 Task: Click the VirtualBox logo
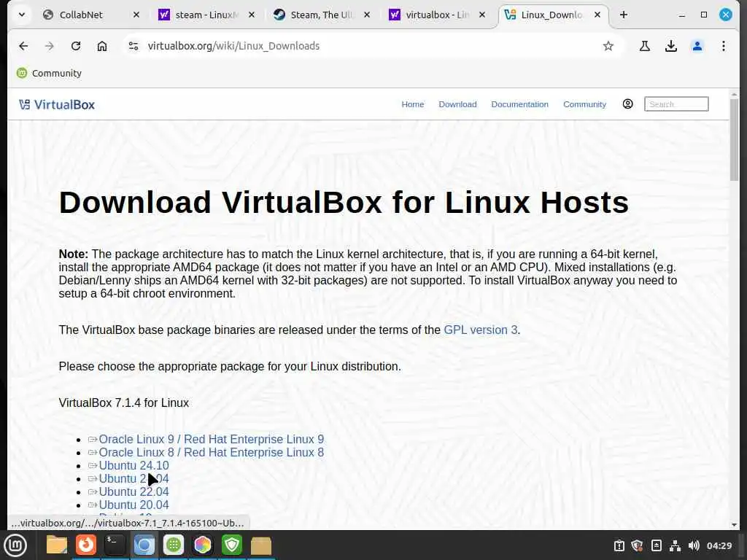pos(57,104)
